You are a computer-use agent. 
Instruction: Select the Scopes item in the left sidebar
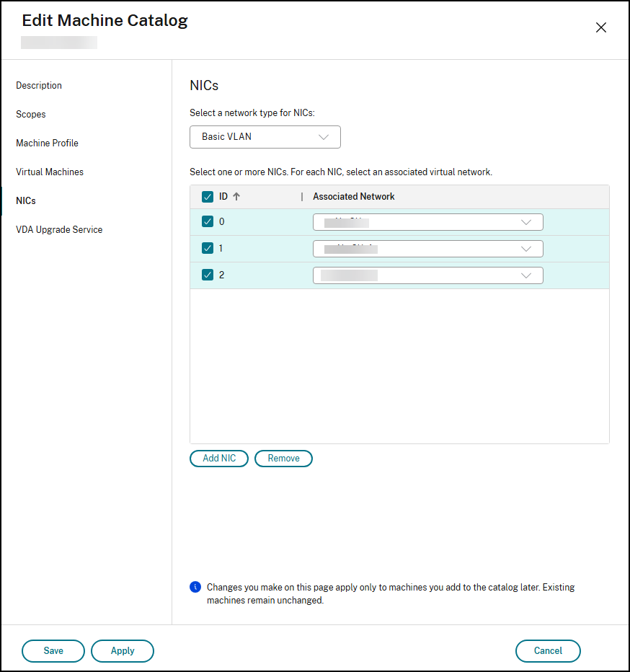30,114
